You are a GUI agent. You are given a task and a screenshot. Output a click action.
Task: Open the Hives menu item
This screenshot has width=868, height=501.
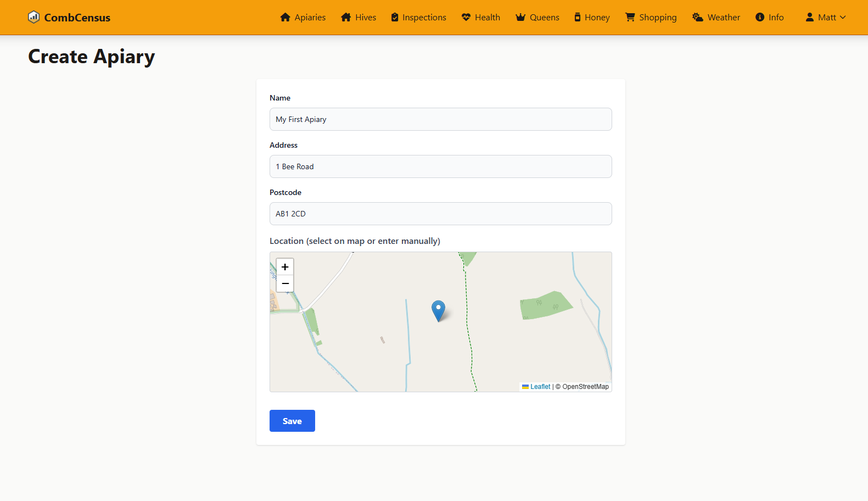tap(359, 17)
